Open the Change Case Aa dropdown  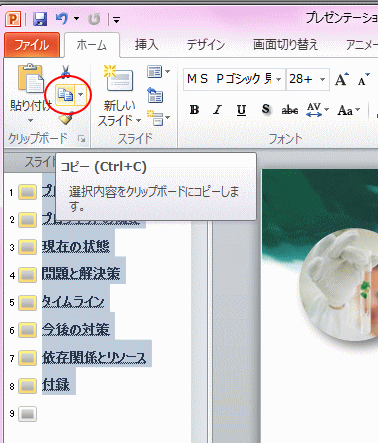(x=349, y=110)
